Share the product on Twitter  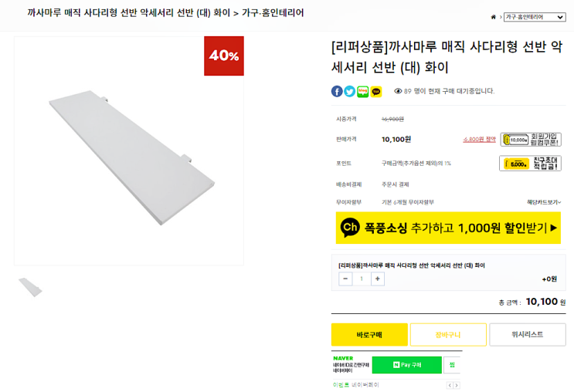tap(349, 91)
